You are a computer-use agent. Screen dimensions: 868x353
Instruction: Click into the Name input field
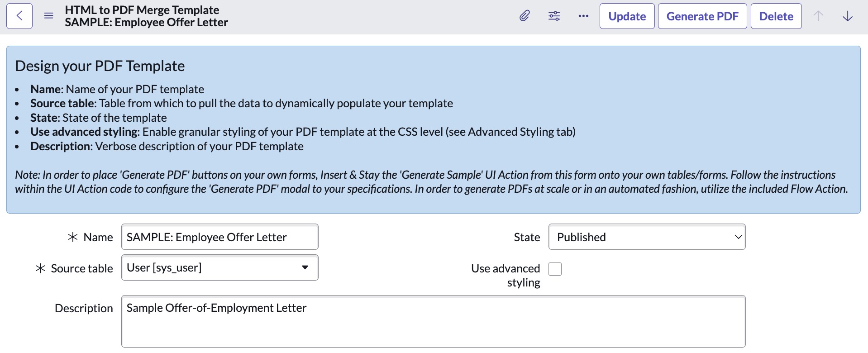pos(219,237)
